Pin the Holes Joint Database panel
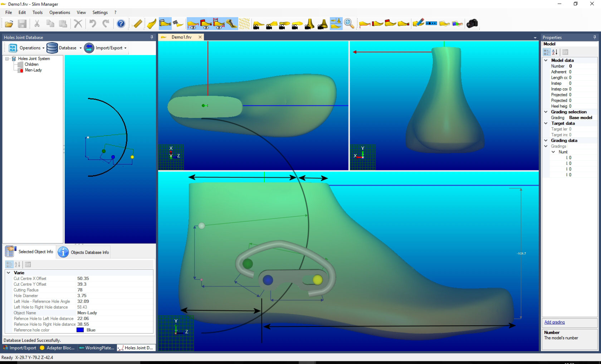 point(152,37)
